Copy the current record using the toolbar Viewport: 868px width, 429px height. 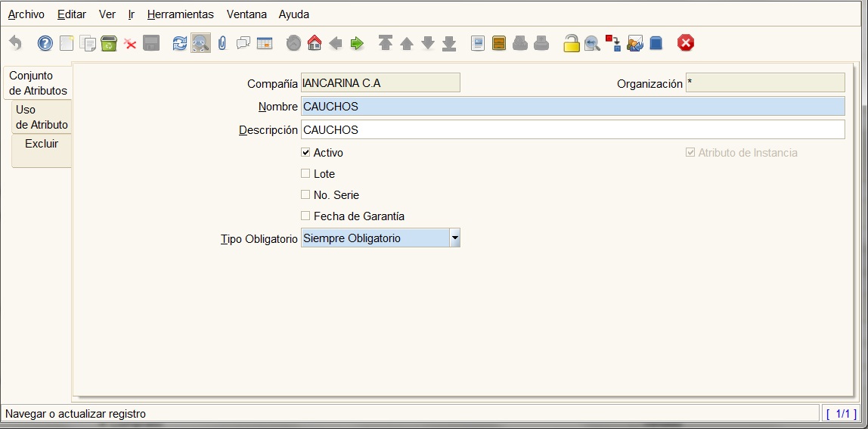pos(88,42)
